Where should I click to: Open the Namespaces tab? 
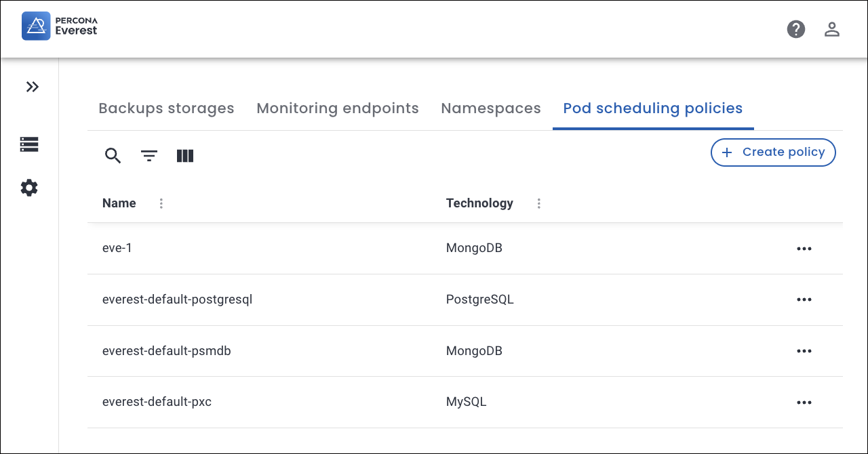(491, 108)
